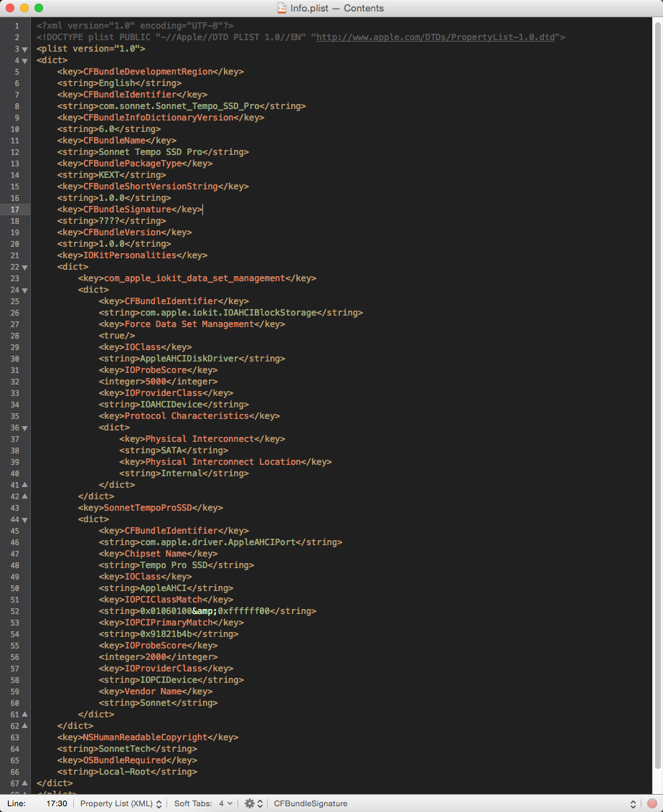Click the 5000 integer value
Viewport: 663px width, 812px height.
click(156, 382)
